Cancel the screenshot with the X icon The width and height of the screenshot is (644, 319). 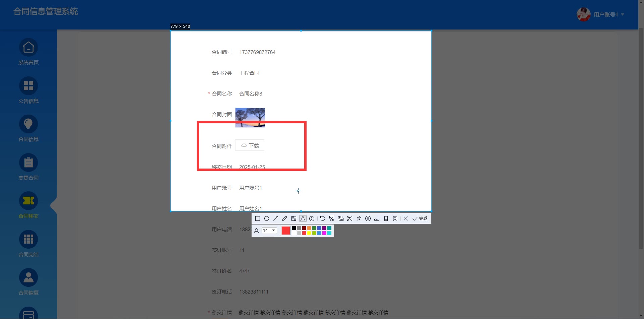(x=406, y=218)
